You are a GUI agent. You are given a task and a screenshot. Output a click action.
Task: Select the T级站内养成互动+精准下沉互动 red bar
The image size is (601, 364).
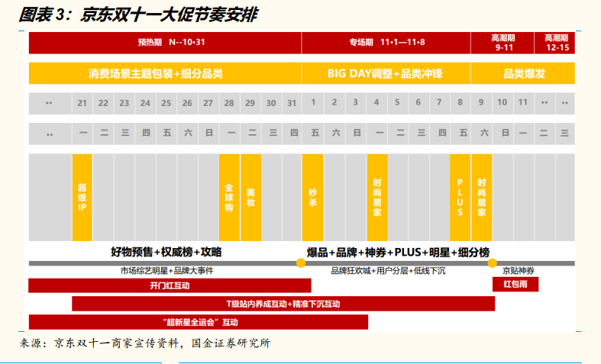point(283,304)
